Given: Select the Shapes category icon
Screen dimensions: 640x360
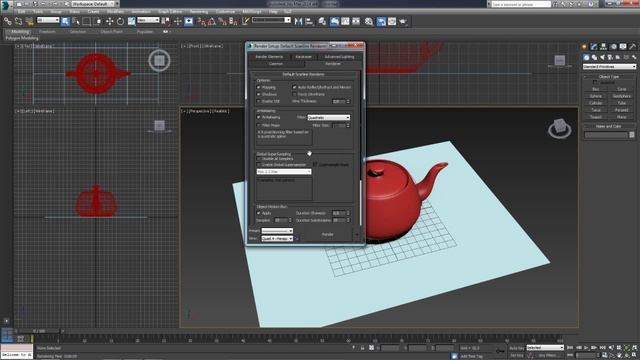Looking at the screenshot, I should (594, 58).
